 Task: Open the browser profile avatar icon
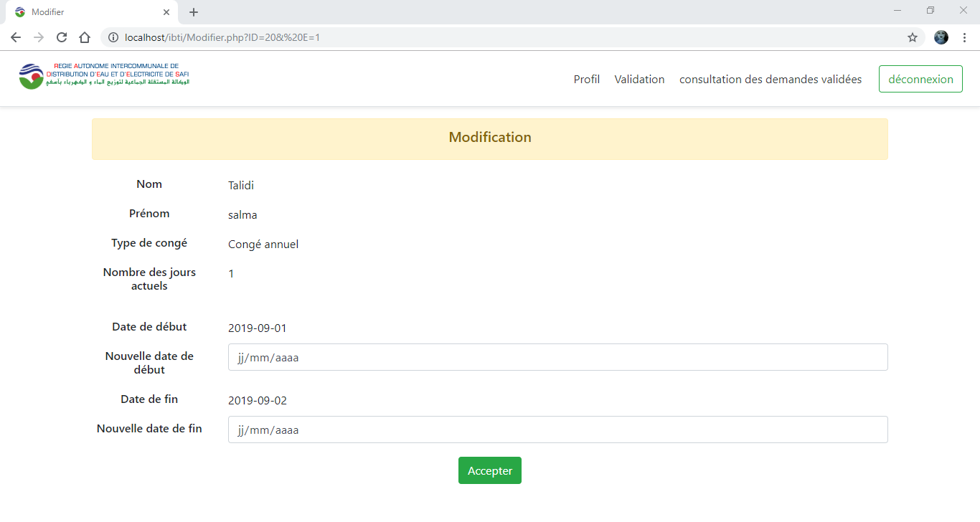click(941, 37)
